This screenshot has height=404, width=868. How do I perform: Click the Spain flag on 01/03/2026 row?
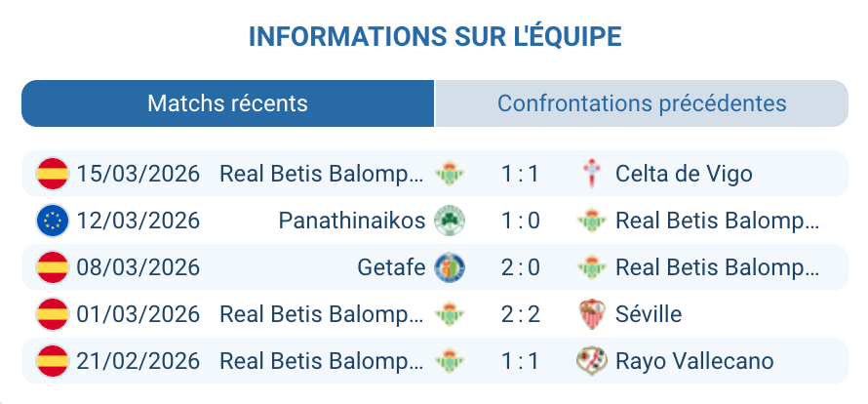tap(52, 314)
